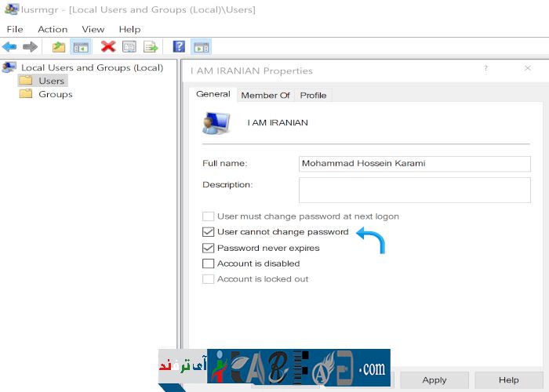The image size is (549, 392).
Task: Toggle the Show/Hide Console Tree icon
Action: 80,47
